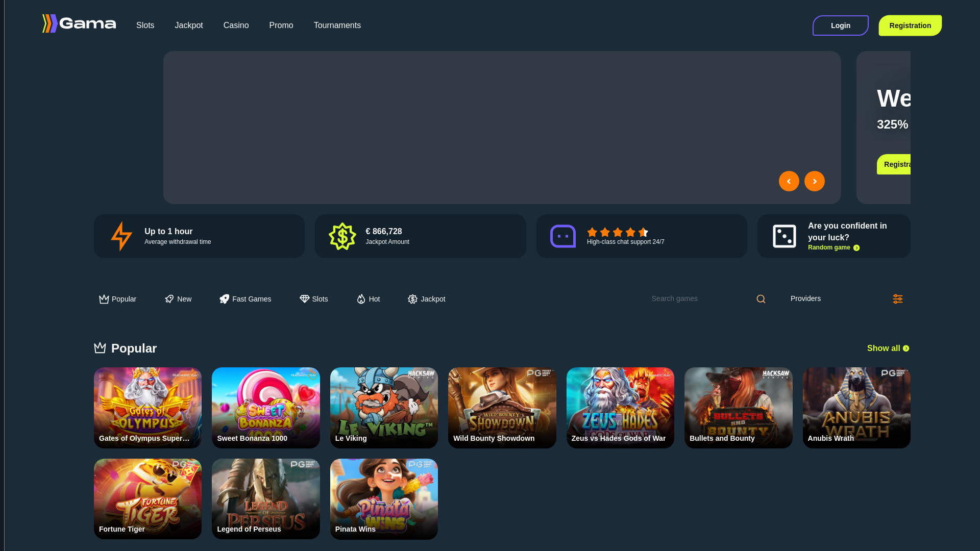The height and width of the screenshot is (551, 980).
Task: Go to the Casino section
Action: tap(236, 26)
